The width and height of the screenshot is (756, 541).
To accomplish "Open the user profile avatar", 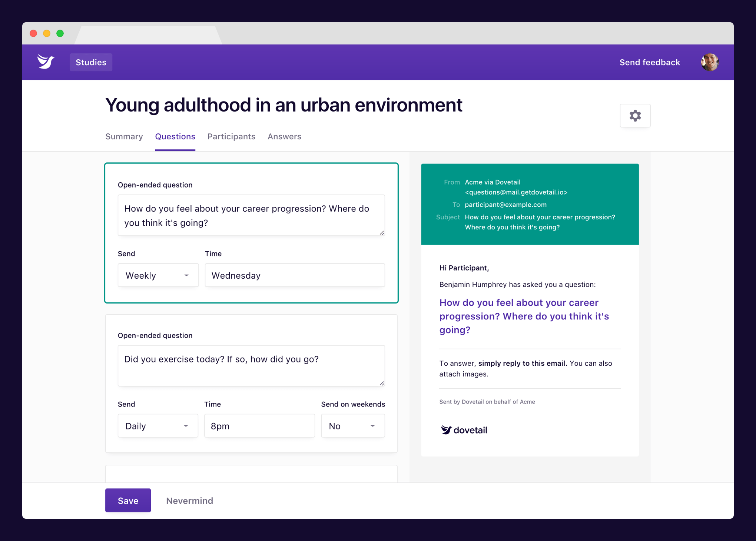I will click(x=709, y=62).
